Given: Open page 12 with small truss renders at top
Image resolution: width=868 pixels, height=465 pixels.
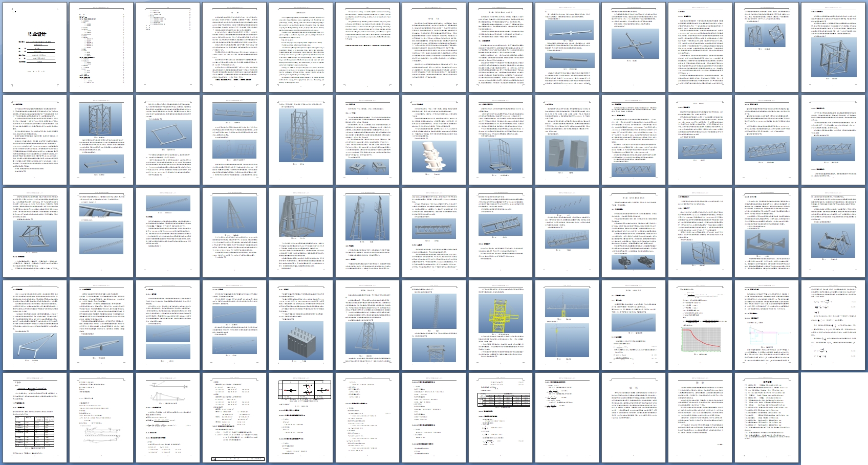Looking at the screenshot, I should pyautogui.click(x=767, y=47).
